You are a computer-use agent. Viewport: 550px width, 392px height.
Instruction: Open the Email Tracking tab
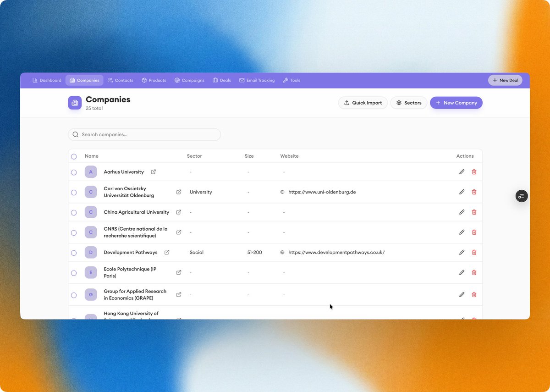(x=257, y=80)
